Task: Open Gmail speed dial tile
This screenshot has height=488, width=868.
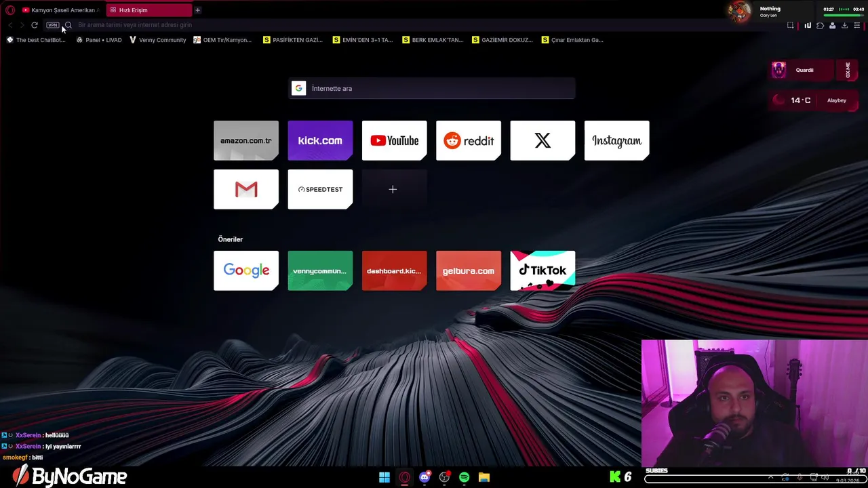Action: (x=246, y=189)
